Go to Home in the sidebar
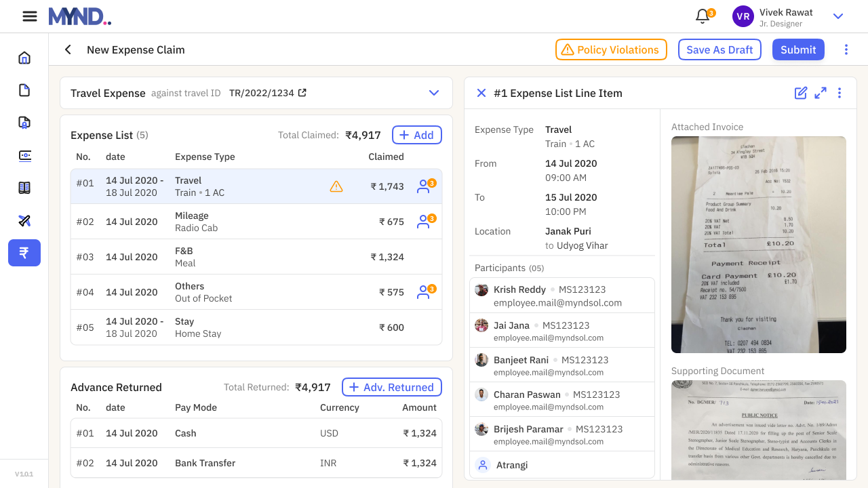The image size is (868, 488). click(24, 58)
